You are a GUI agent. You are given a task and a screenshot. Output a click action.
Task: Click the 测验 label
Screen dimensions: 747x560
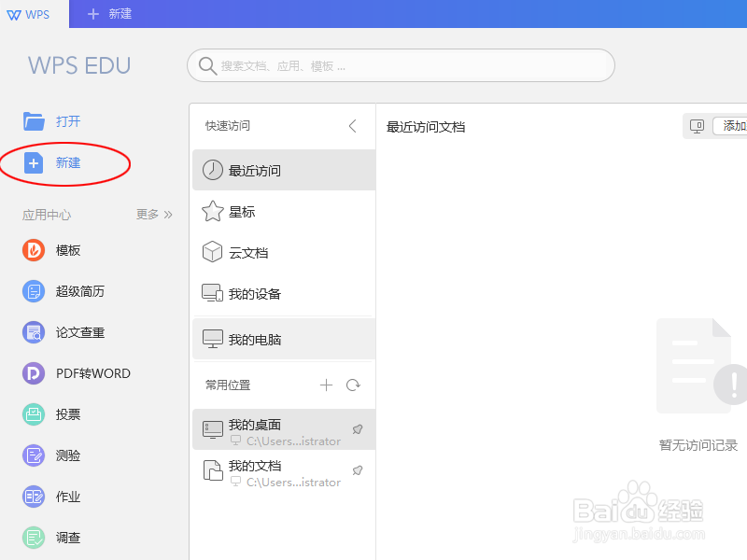tap(68, 455)
